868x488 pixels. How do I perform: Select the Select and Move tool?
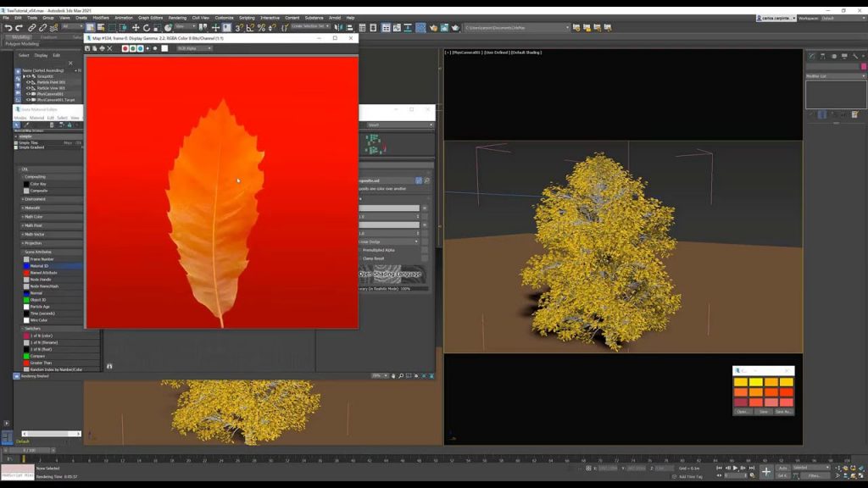(136, 26)
